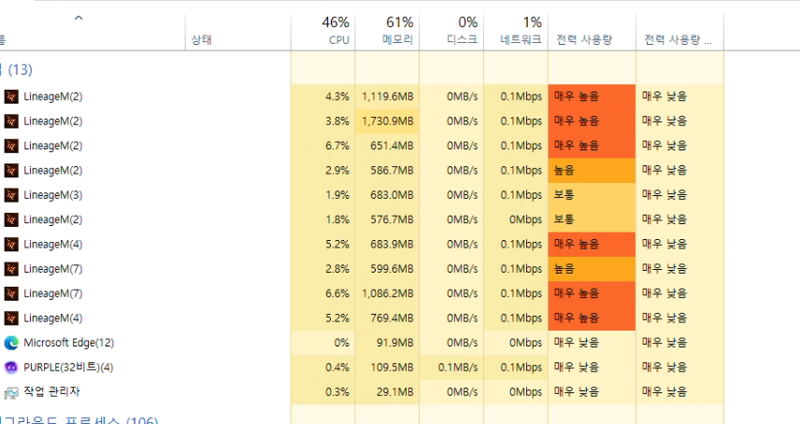Click the 6.6% CPU cell
800x424 pixels.
click(323, 293)
